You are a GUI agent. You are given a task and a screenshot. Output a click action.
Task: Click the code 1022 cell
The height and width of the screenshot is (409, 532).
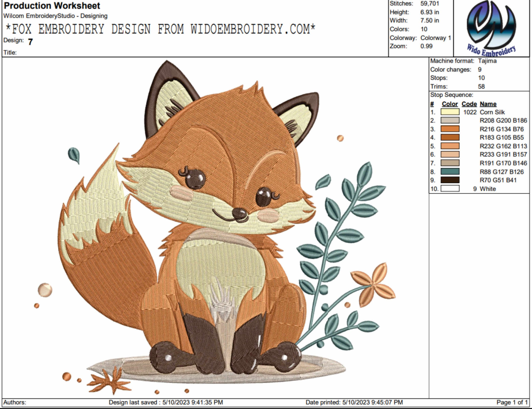pyautogui.click(x=470, y=112)
